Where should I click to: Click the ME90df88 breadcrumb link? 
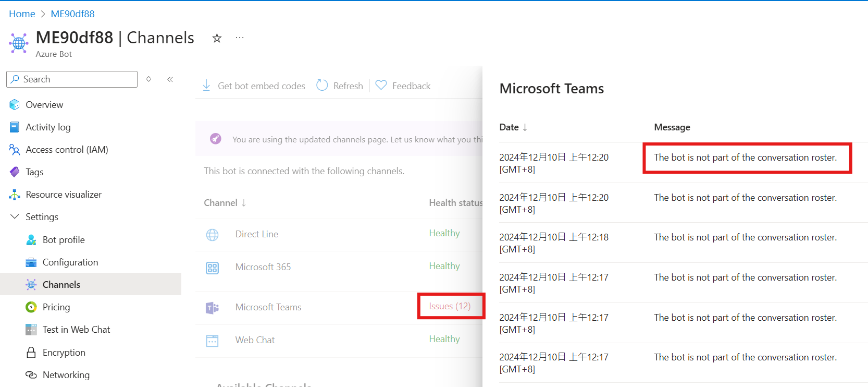pyautogui.click(x=72, y=14)
